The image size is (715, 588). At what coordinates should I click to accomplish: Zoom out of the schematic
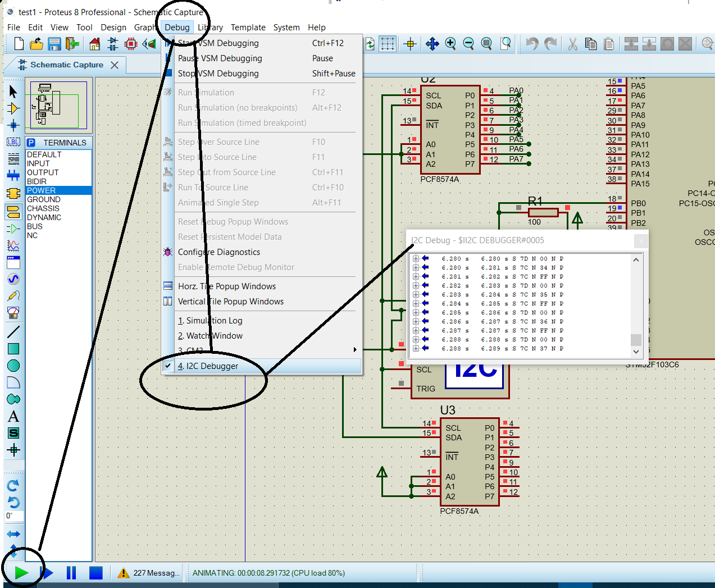coord(468,44)
